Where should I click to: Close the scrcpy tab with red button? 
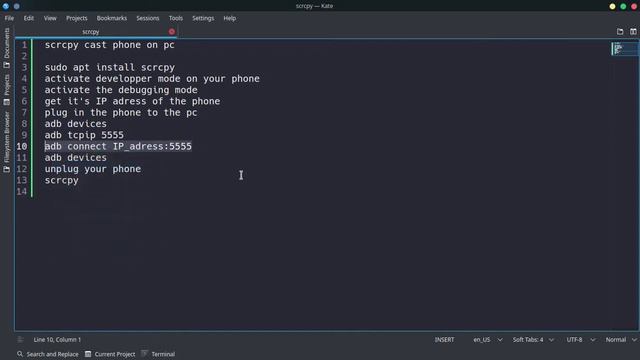point(171,31)
